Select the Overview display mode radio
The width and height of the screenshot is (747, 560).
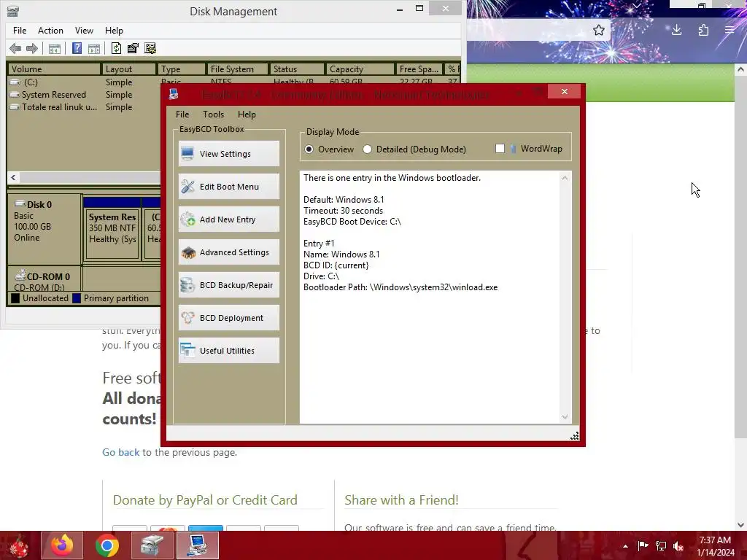click(x=309, y=149)
